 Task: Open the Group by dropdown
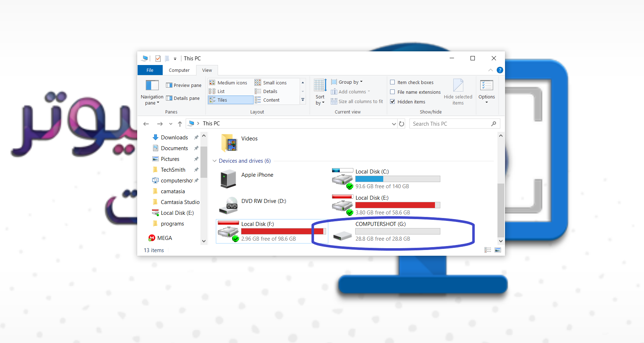[347, 82]
